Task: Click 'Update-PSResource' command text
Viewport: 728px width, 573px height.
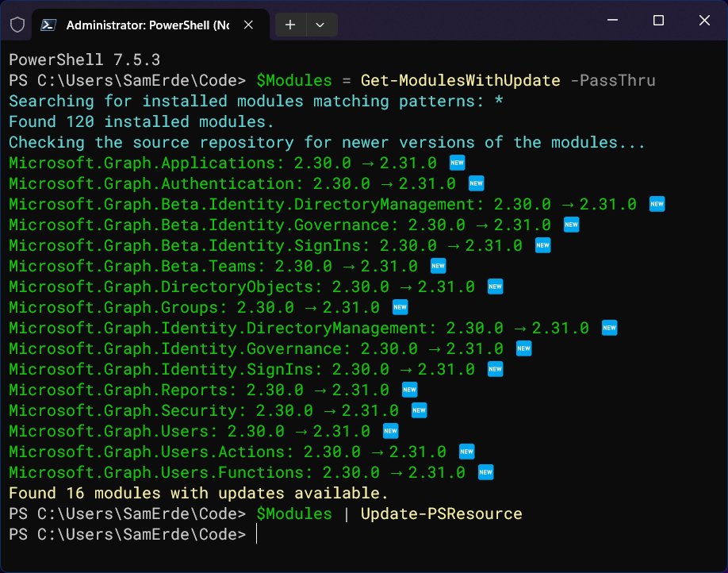Action: pos(441,513)
